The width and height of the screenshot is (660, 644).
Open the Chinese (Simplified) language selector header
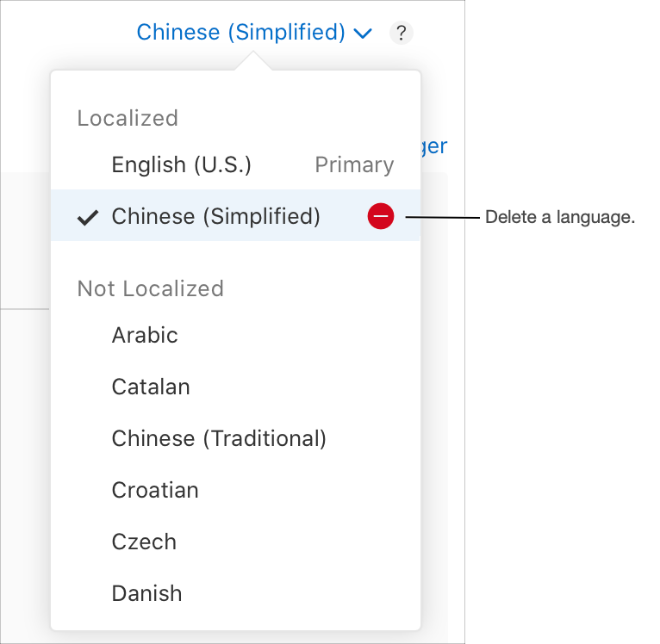[x=241, y=33]
